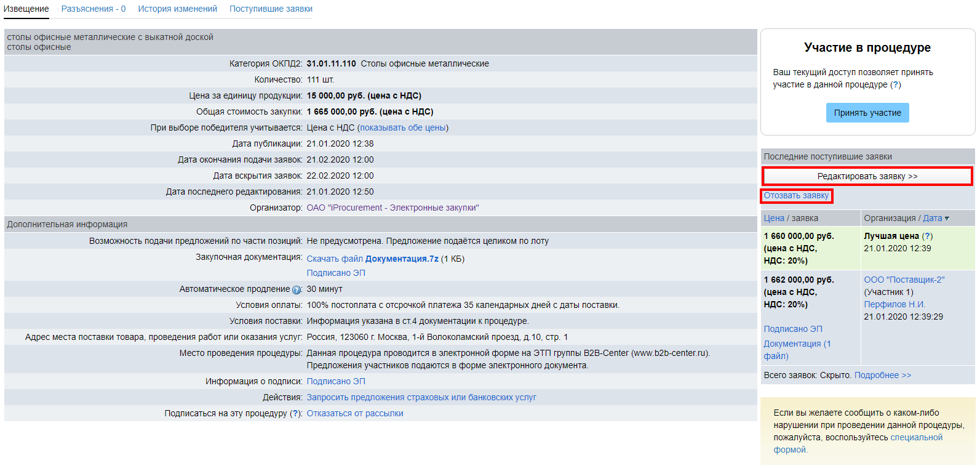
Task: Click the submission deadline 21.02.2020 12:00
Action: click(340, 159)
